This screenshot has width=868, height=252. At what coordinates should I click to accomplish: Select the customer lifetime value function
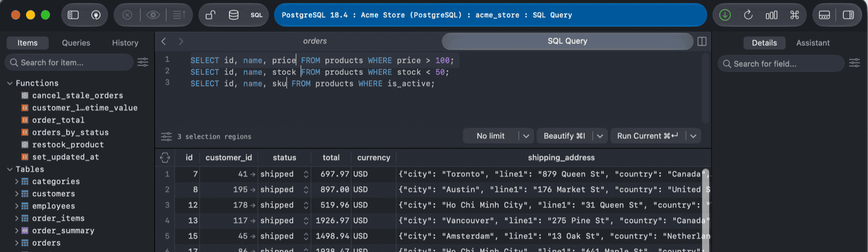tap(85, 108)
